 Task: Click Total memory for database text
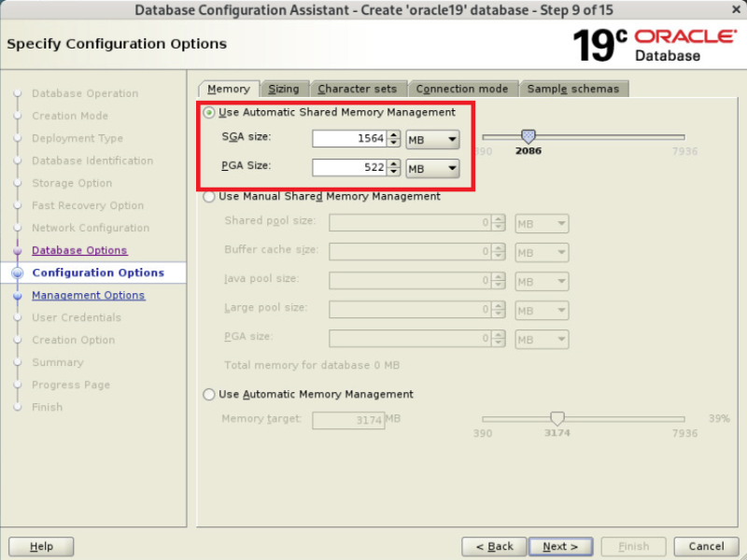click(312, 365)
